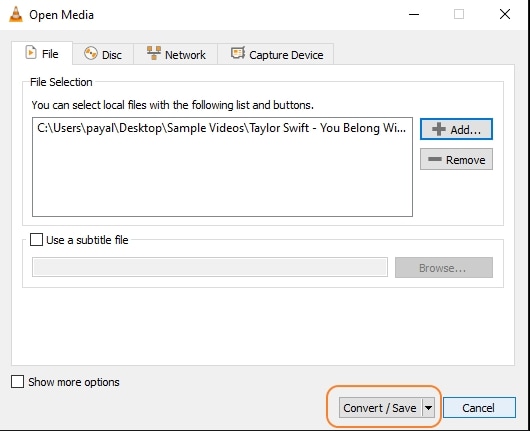
Task: Click the plus icon on the Add button
Action: click(438, 129)
